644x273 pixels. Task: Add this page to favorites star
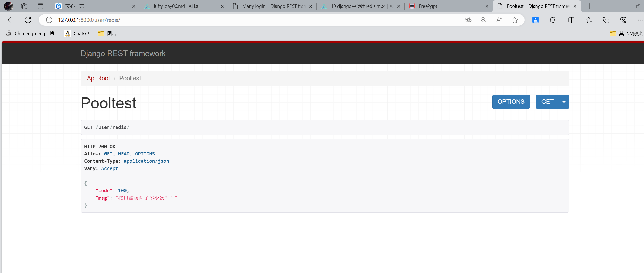tap(515, 20)
